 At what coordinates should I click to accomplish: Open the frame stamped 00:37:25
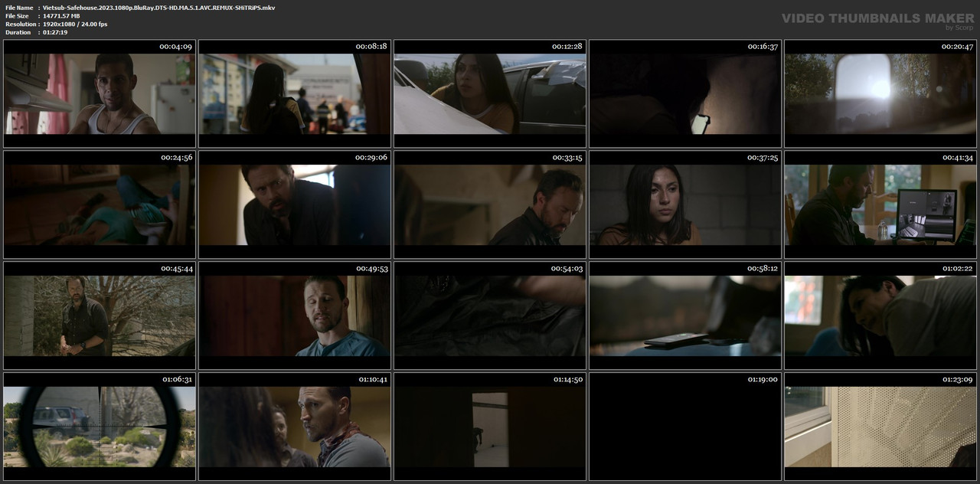[x=685, y=204]
